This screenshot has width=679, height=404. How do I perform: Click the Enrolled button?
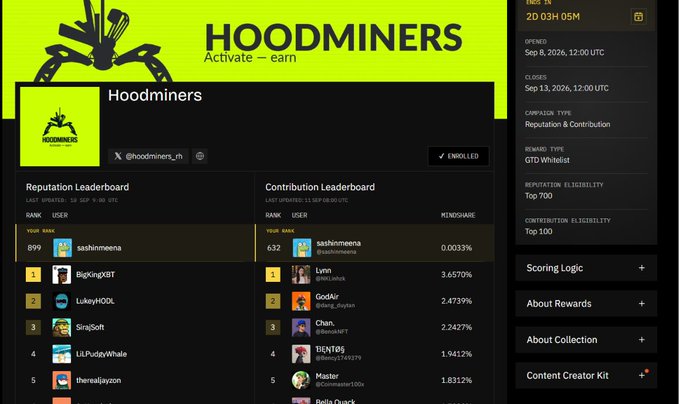[x=459, y=156]
